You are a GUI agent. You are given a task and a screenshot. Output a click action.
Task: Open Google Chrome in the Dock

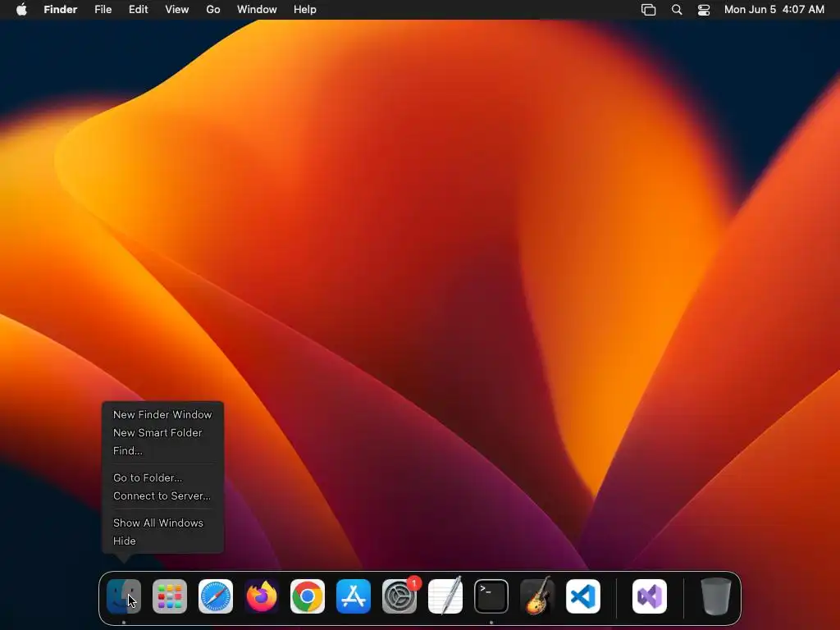click(x=308, y=596)
